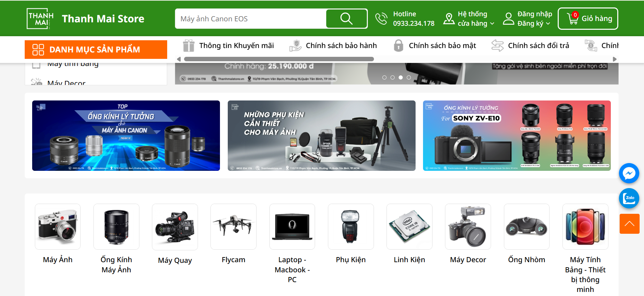Click the Ống Nhòm binoculars image
Viewport: 644px width, 296px height.
tap(527, 227)
